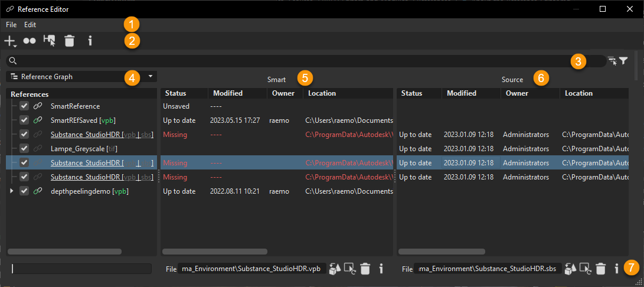644x287 pixels.
Task: Sort by Status in the Smart table
Action: tap(184, 93)
